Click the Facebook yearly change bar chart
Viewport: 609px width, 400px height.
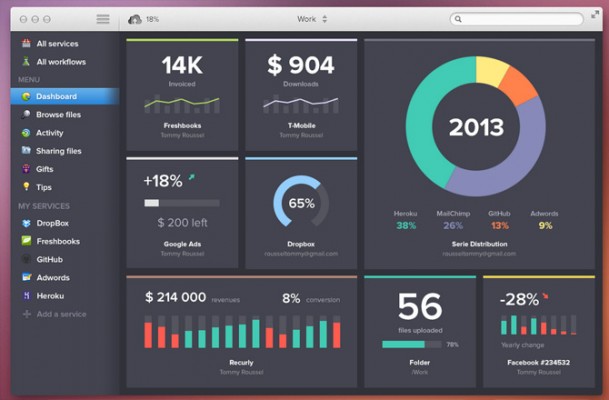coord(538,325)
